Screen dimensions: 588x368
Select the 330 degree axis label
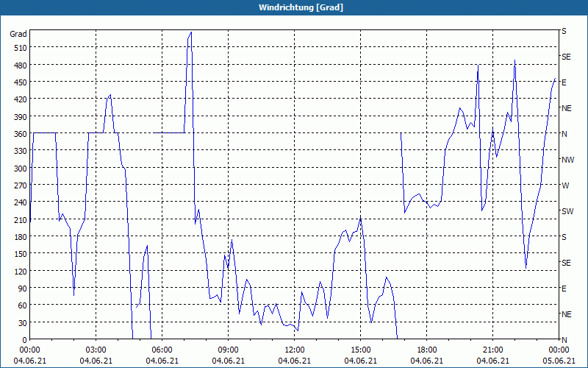click(x=21, y=151)
